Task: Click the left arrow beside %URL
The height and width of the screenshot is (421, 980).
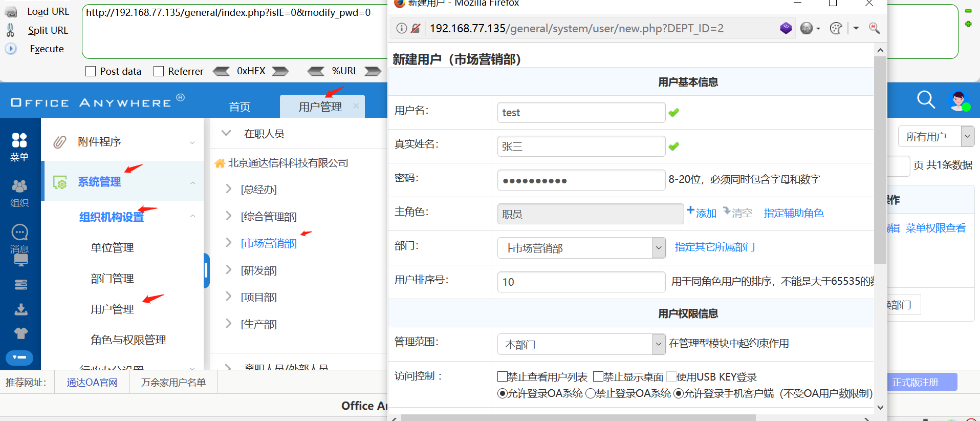Action: 316,71
